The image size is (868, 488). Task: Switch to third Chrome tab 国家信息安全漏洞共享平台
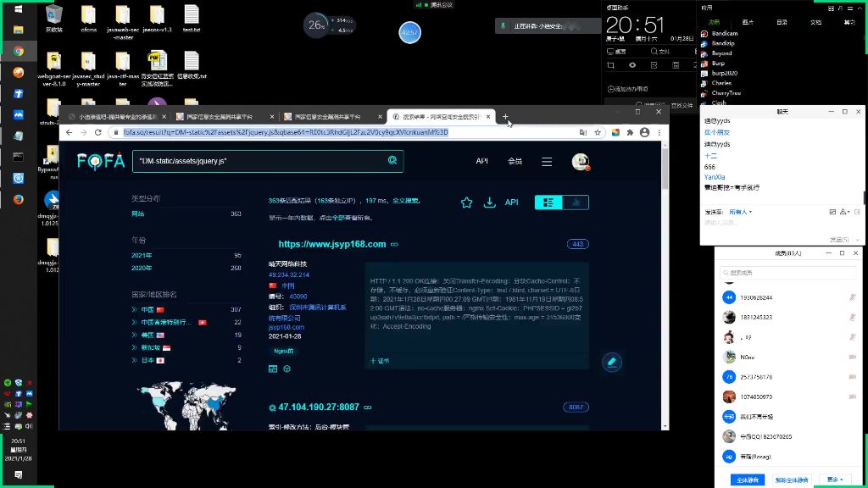[332, 117]
